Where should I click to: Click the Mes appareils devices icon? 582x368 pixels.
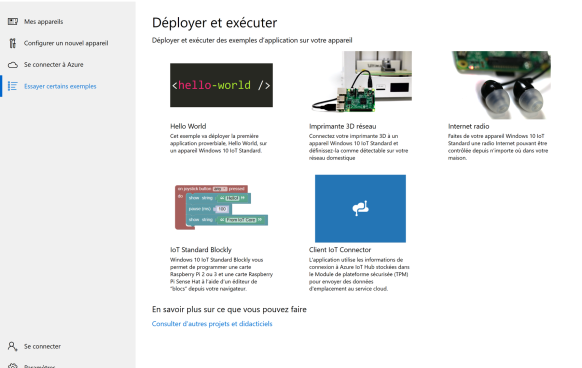click(13, 22)
